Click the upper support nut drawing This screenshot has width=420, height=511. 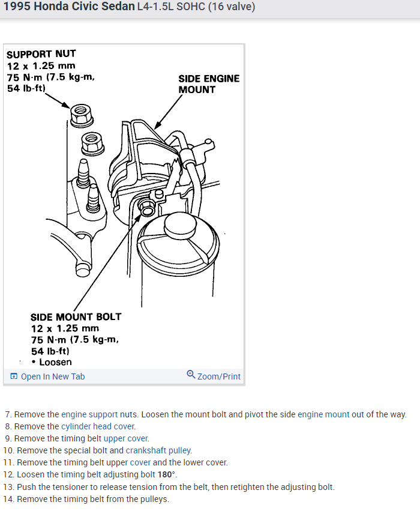tap(81, 115)
